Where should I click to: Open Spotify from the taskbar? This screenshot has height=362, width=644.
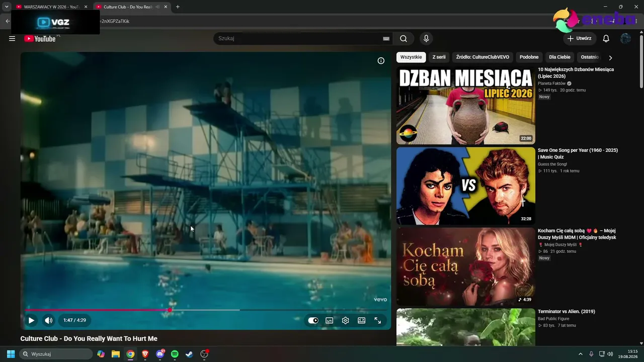click(175, 354)
